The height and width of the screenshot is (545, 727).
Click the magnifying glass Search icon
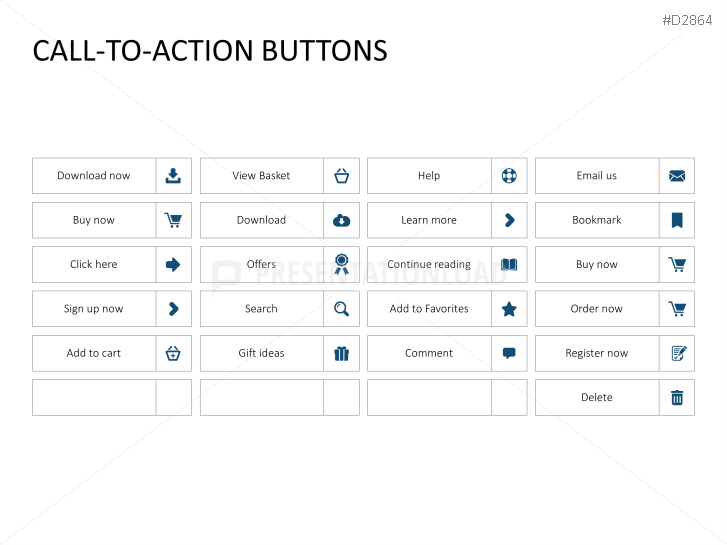pyautogui.click(x=341, y=309)
